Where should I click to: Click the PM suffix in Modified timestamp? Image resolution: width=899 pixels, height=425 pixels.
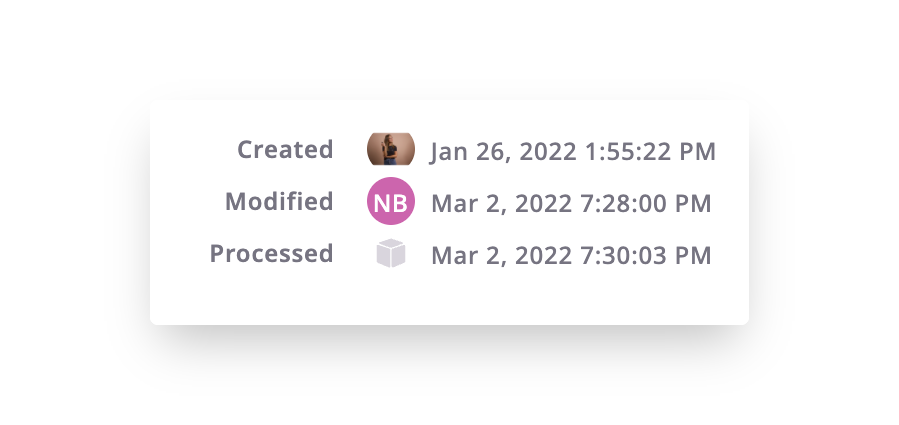pyautogui.click(x=693, y=204)
